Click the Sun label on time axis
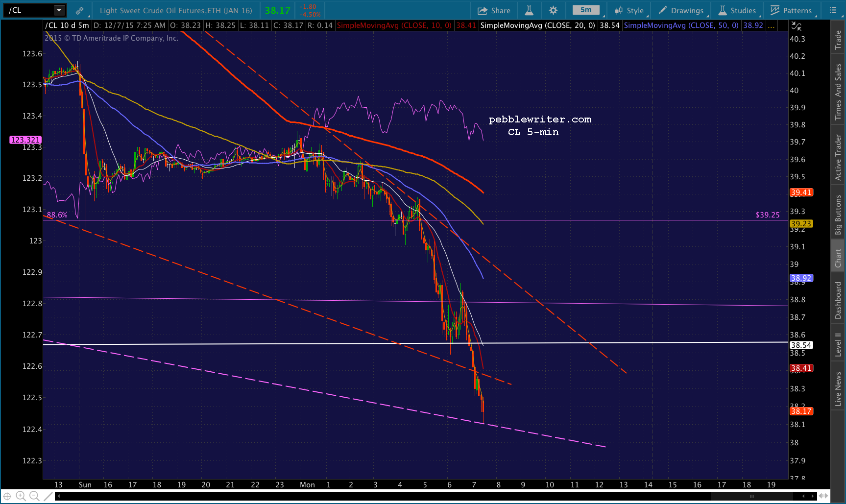This screenshot has height=504, width=846. coord(85,484)
